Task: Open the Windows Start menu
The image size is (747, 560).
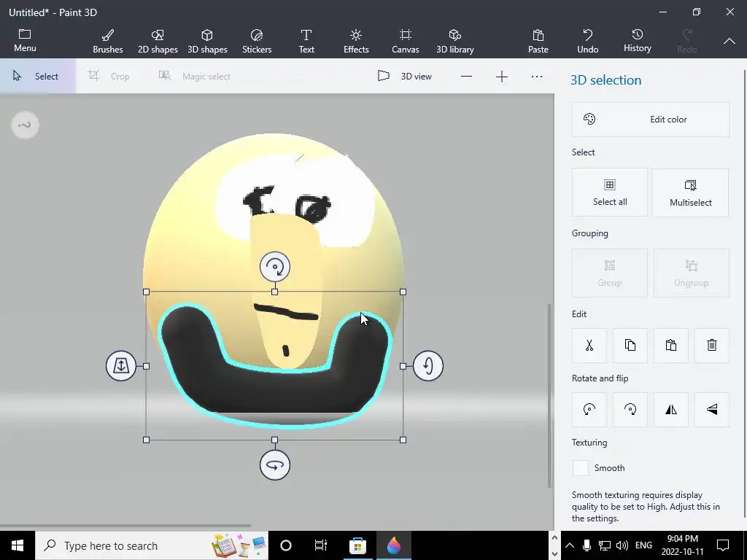Action: 18,545
